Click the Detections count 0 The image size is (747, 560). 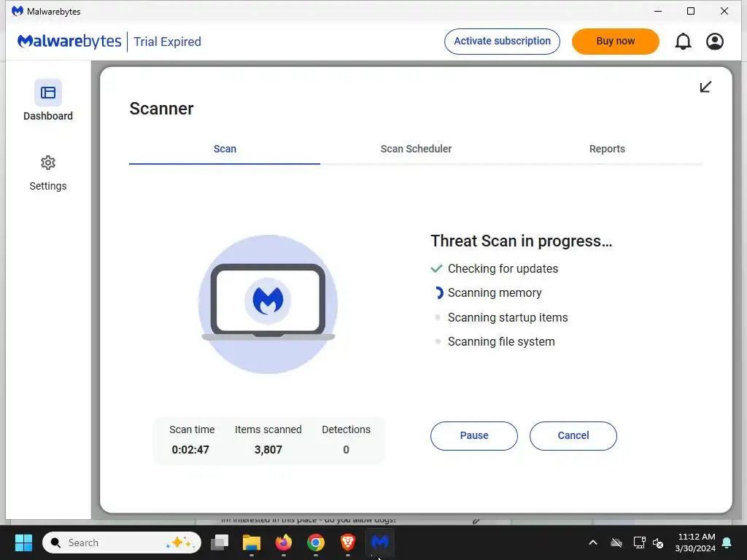[x=346, y=449]
